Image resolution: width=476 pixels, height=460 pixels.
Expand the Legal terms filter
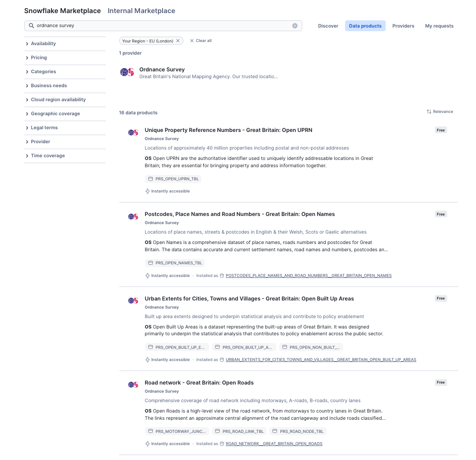[x=65, y=127]
